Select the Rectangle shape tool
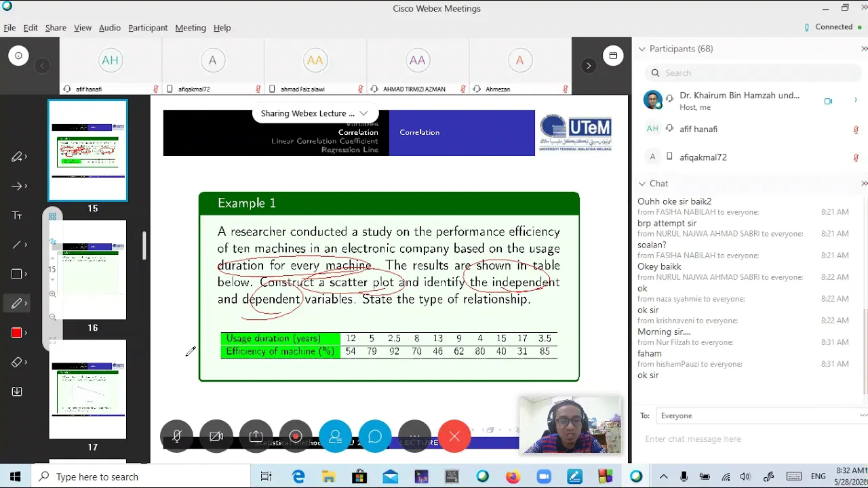Screen dimensions: 868x488 pyautogui.click(x=17, y=274)
